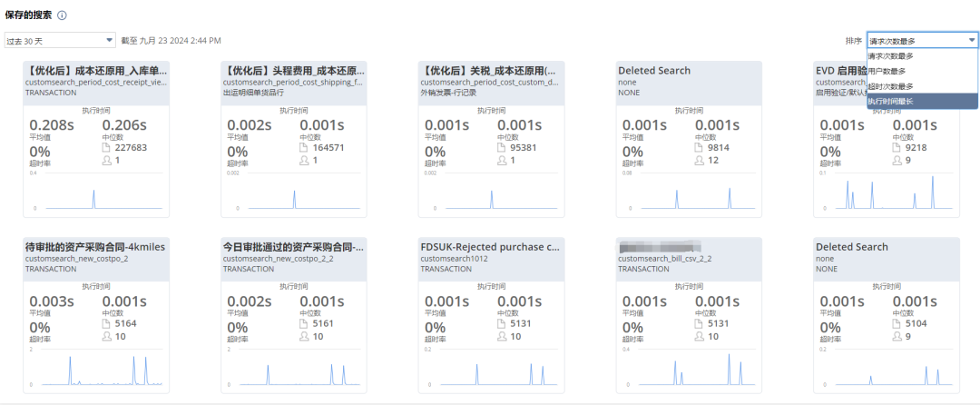Screen dimensions: 980x405
Task: Click the document icon beside 164571
Action: [x=304, y=148]
